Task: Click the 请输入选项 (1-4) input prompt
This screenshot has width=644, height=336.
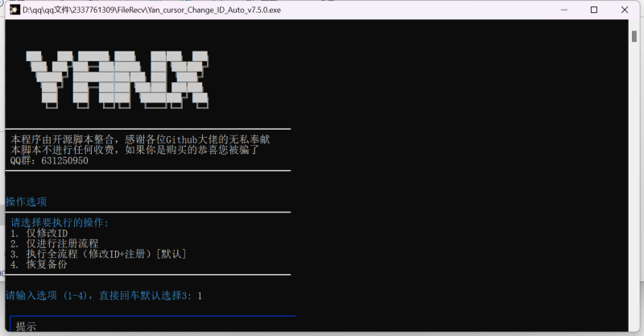Action: tap(98, 296)
